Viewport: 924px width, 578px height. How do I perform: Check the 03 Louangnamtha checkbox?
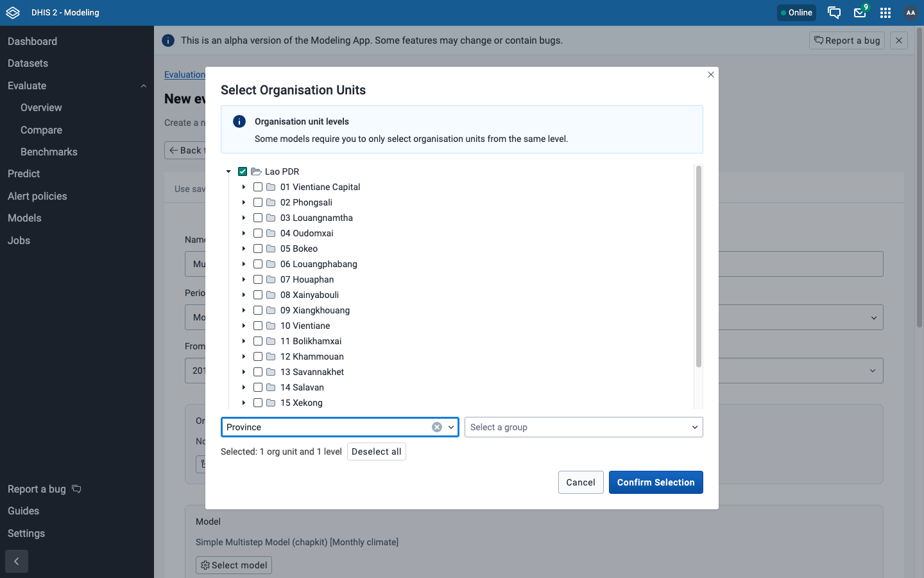tap(258, 218)
